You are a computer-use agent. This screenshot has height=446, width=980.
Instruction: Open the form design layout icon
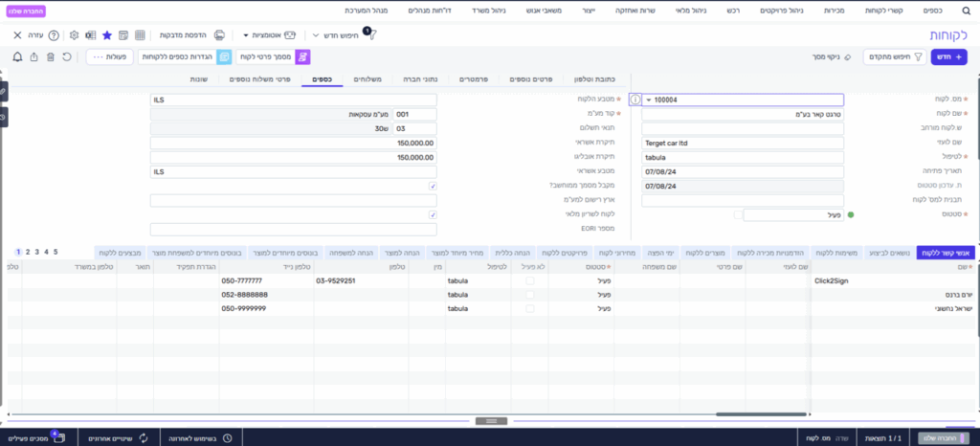(123, 35)
